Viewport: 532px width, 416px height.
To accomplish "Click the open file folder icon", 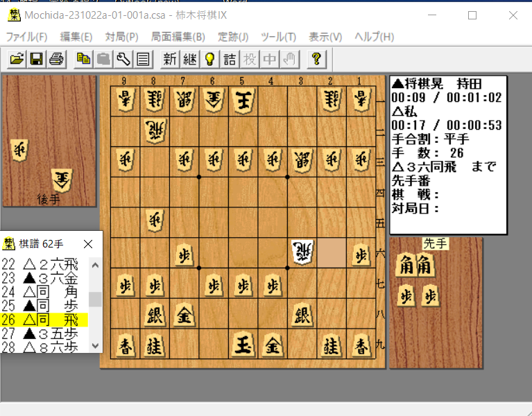I will [x=17, y=60].
